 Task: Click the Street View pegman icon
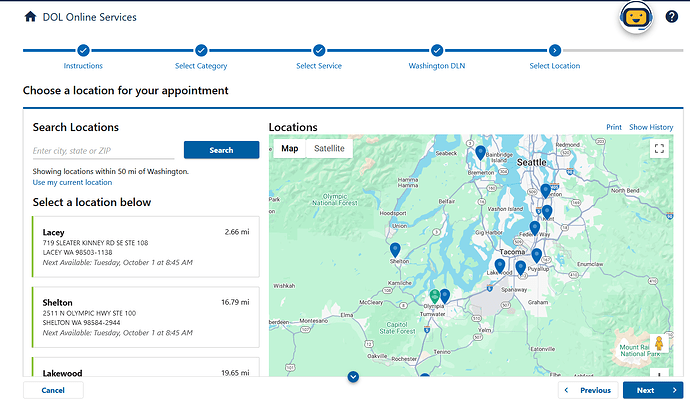tap(659, 343)
